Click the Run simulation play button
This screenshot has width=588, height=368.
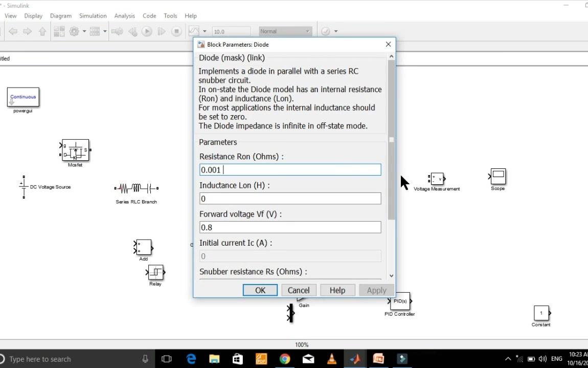(147, 32)
